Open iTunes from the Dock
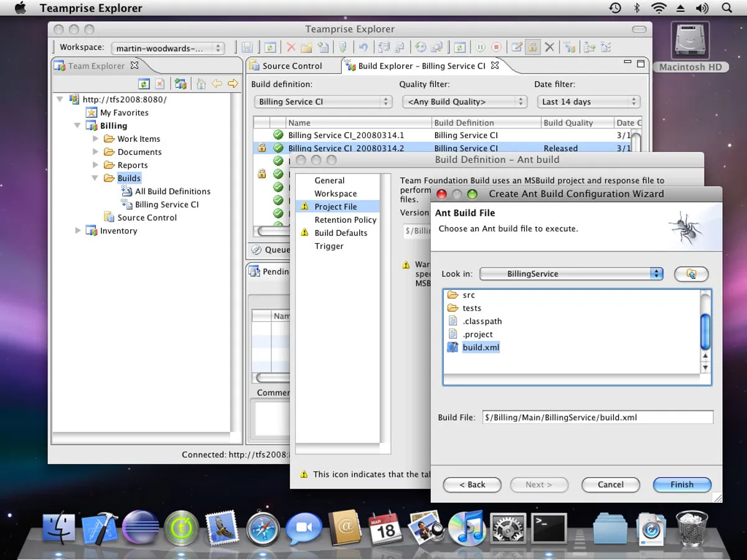Screen dimensions: 747x560 click(467, 528)
